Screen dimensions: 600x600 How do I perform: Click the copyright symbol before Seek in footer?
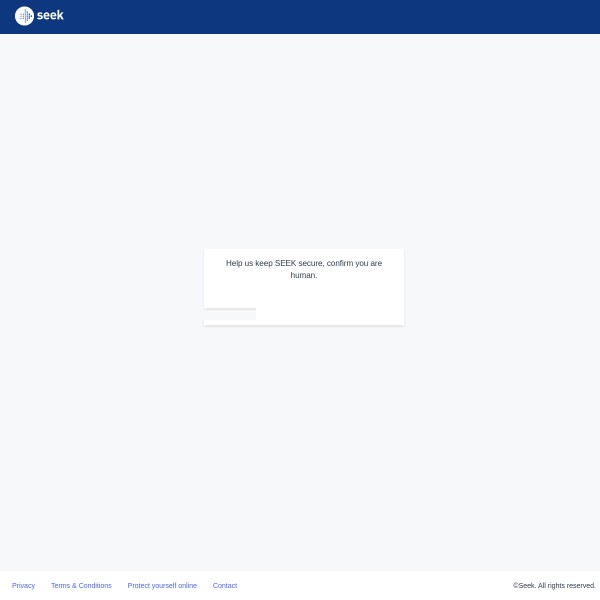516,585
